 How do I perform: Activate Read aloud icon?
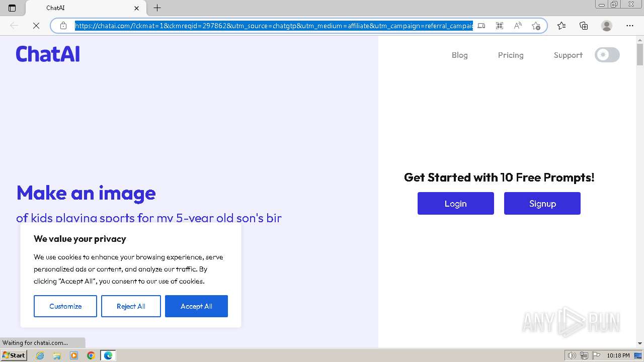[518, 26]
